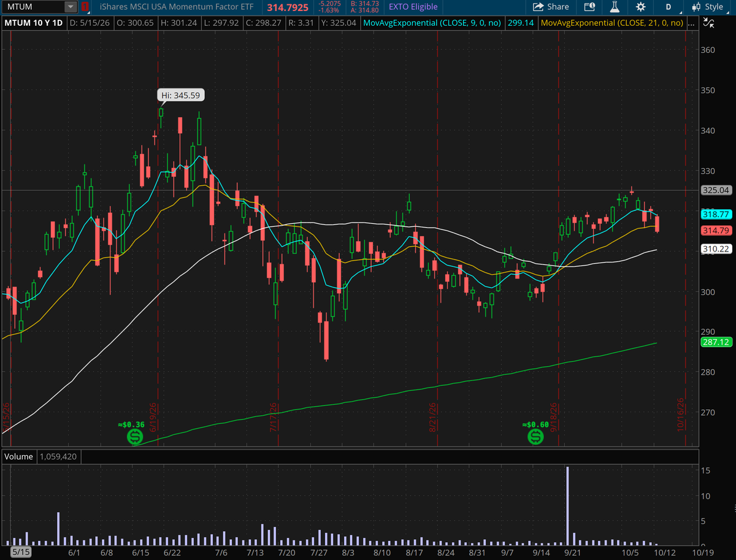
Task: Click the 15 label on volume axis
Action: click(706, 470)
